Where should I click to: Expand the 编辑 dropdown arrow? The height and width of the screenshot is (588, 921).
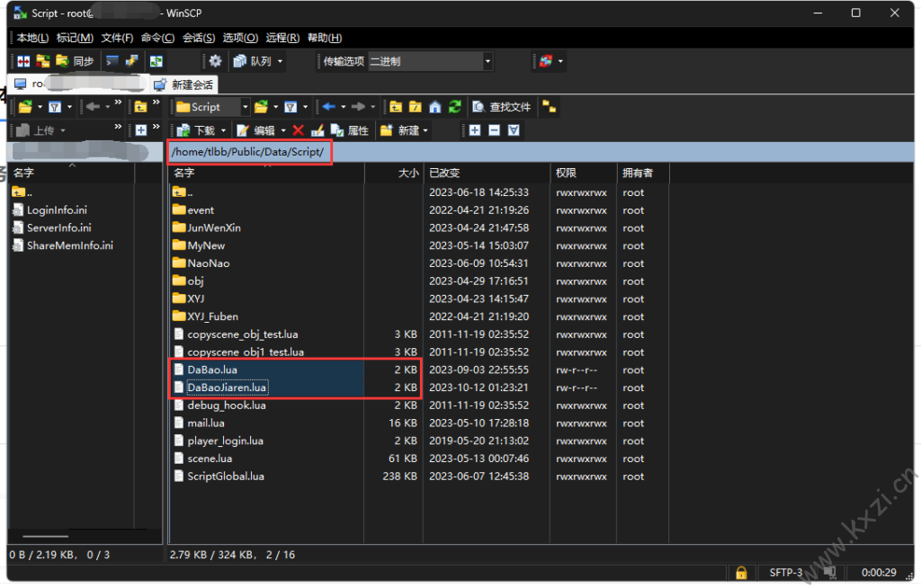click(x=283, y=130)
